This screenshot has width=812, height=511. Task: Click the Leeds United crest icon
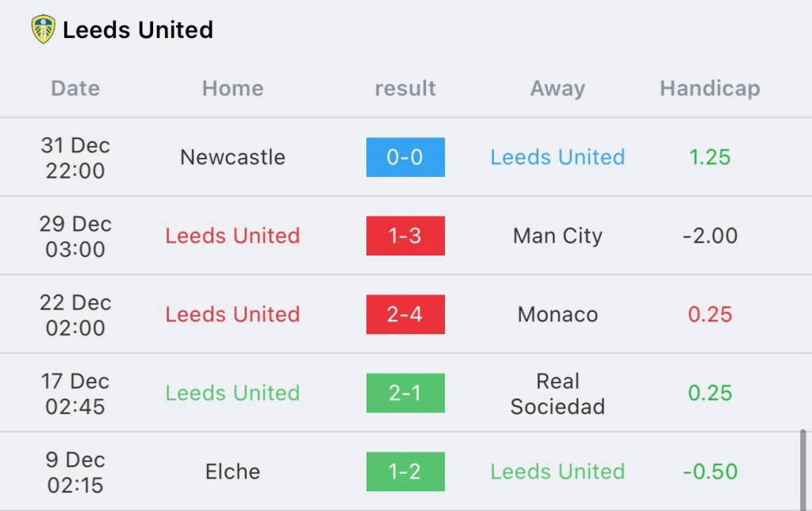43,29
